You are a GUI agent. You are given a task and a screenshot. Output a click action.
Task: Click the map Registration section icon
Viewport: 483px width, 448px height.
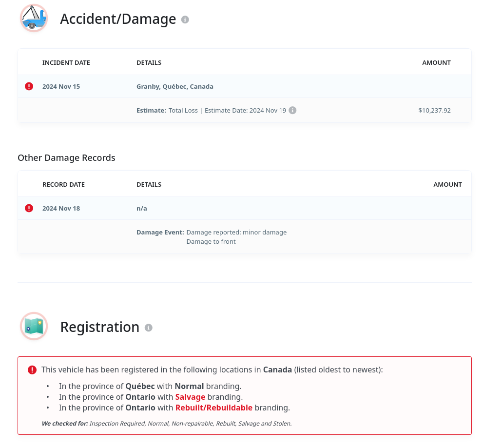pyautogui.click(x=34, y=326)
